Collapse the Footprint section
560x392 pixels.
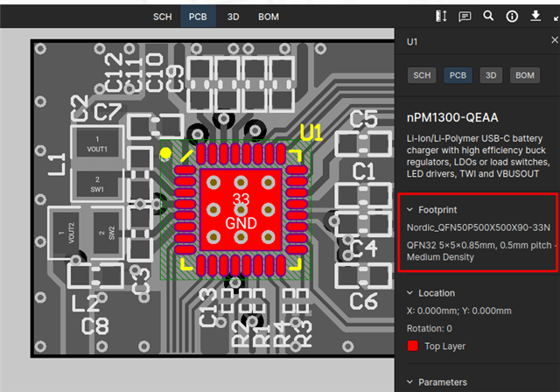[x=410, y=210]
